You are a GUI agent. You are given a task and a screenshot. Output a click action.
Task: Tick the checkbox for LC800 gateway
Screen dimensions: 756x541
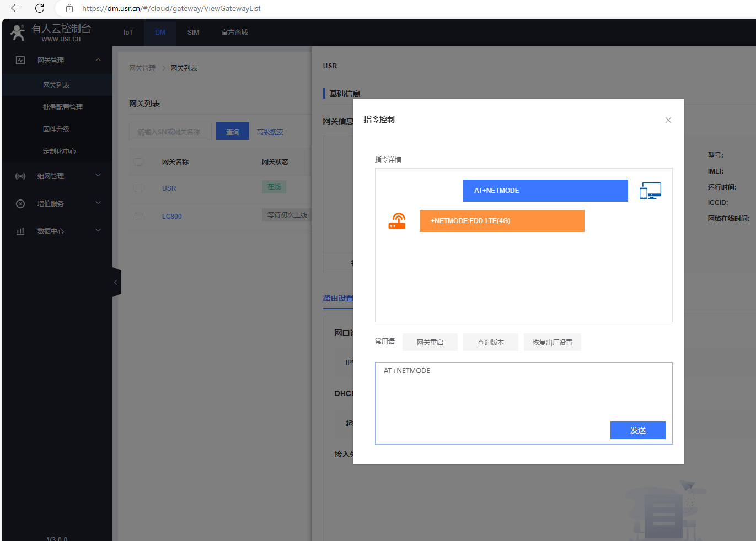(138, 217)
